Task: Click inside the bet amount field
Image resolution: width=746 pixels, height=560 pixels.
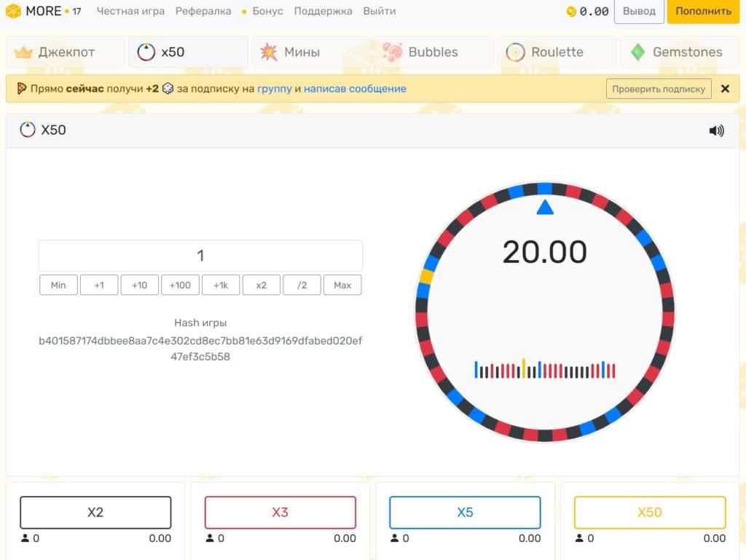Action: point(200,256)
